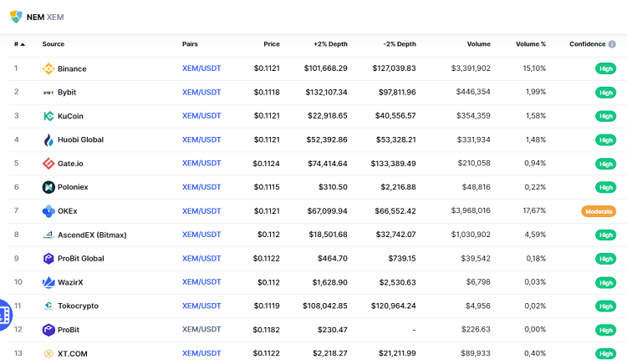Click the ProBit logo in row 12
Image resolution: width=627 pixels, height=364 pixels.
coord(48,330)
